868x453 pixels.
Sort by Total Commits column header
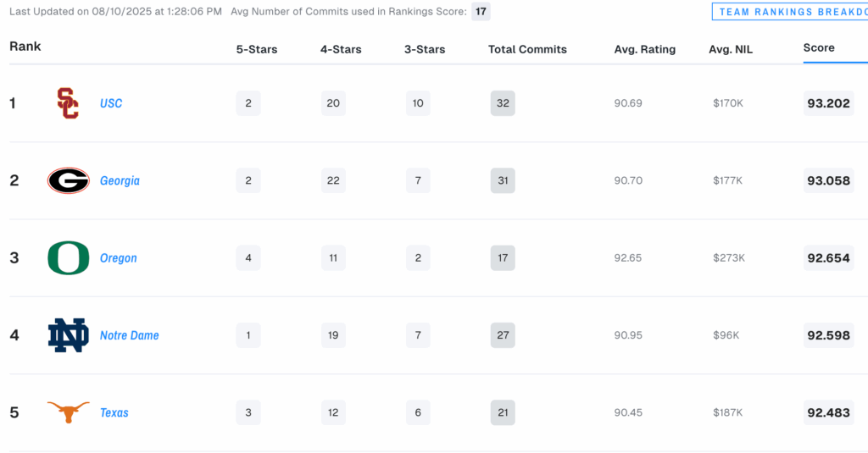pos(527,49)
